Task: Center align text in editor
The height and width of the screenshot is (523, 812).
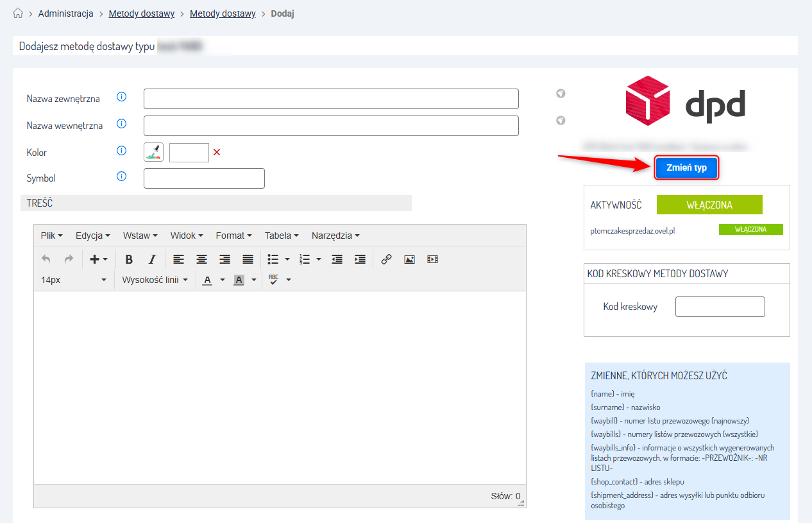Action: (201, 259)
